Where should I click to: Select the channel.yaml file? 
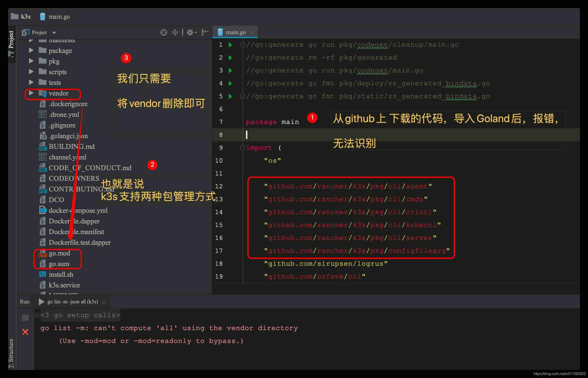click(67, 157)
